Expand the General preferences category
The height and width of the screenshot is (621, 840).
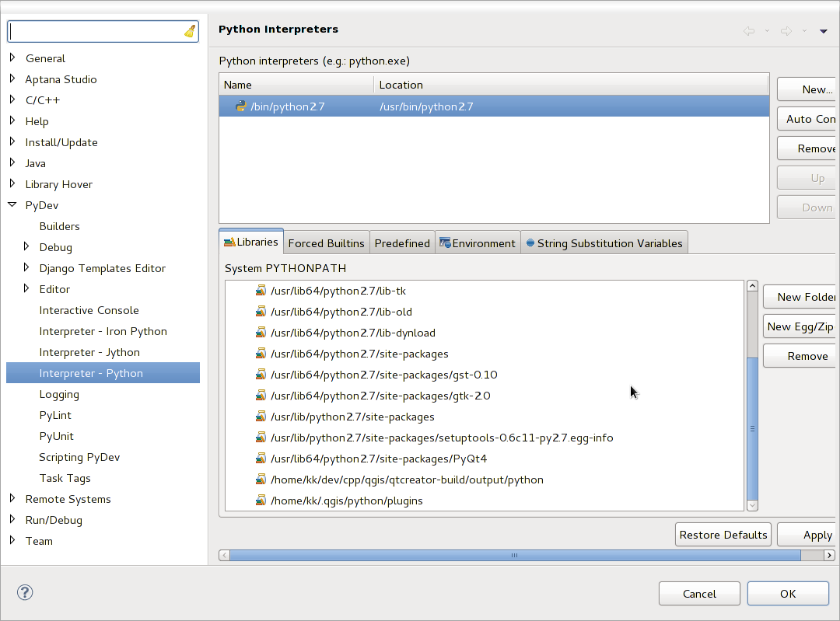pyautogui.click(x=12, y=58)
